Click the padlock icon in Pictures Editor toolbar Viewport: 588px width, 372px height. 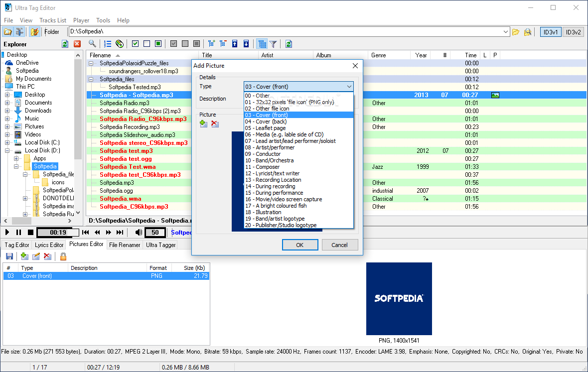click(63, 256)
